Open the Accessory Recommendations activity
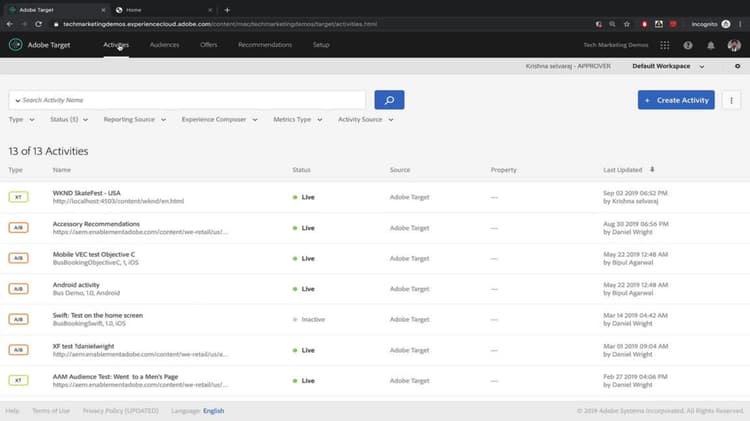 click(96, 223)
